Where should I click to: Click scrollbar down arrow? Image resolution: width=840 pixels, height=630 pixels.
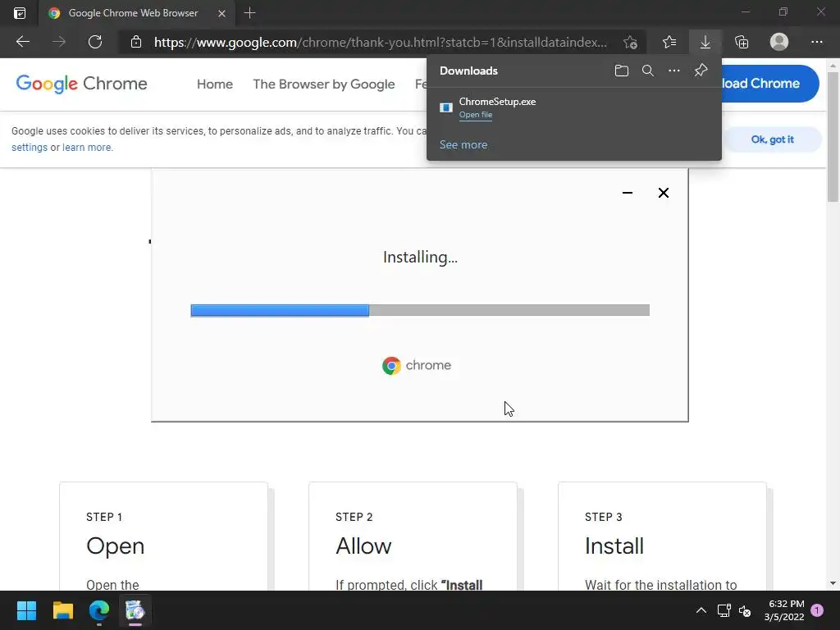point(833,583)
